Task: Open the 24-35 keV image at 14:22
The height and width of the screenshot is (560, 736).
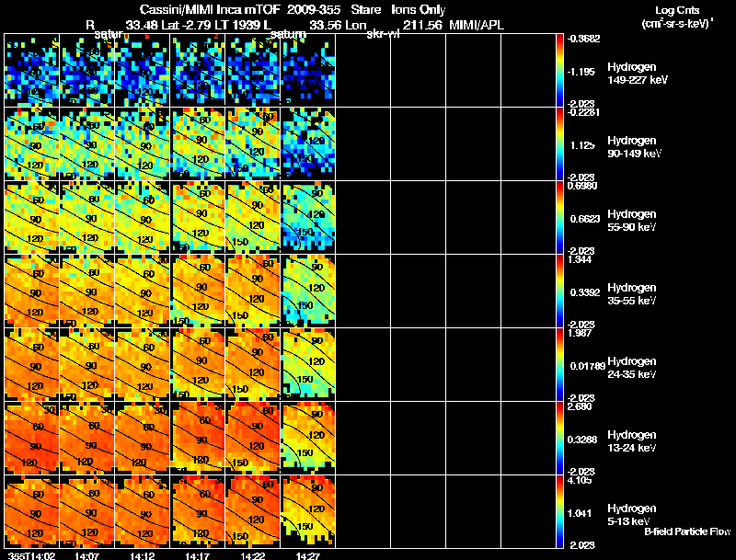Action: point(252,364)
